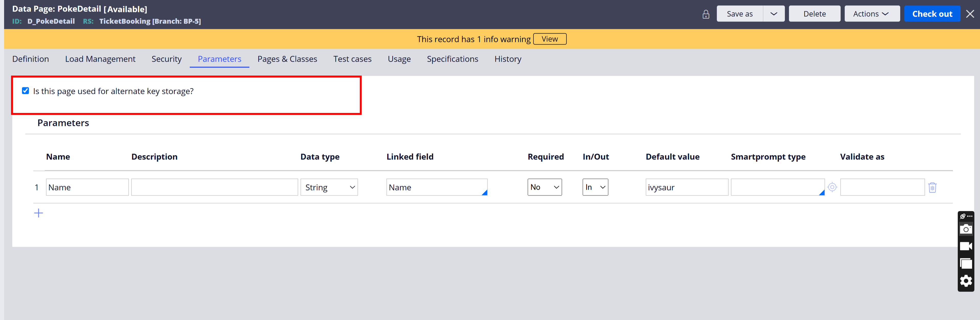Image resolution: width=980 pixels, height=320 pixels.
Task: Switch to the Load Management tab
Action: pos(100,59)
